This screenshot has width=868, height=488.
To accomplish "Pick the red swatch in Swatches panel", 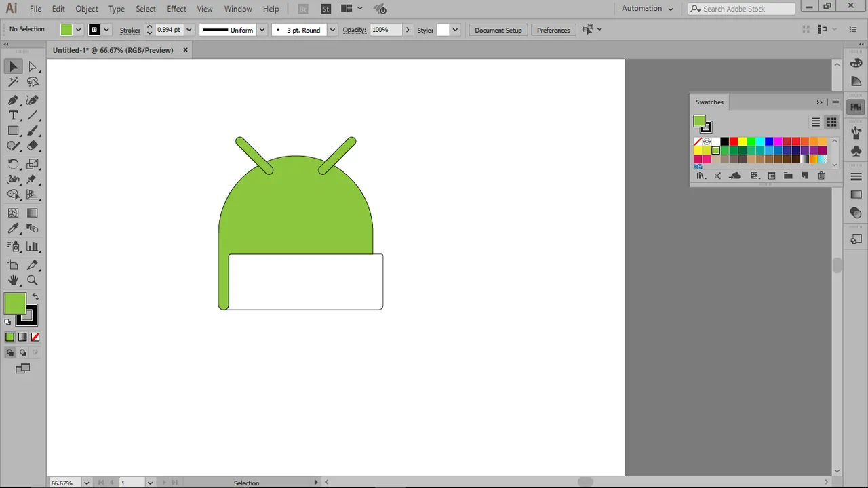I will pos(733,141).
